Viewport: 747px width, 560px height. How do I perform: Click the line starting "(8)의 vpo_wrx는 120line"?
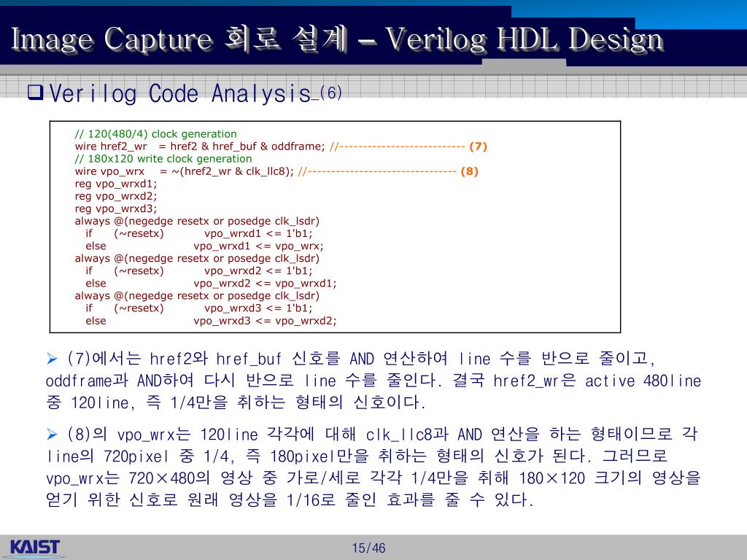coord(382,434)
